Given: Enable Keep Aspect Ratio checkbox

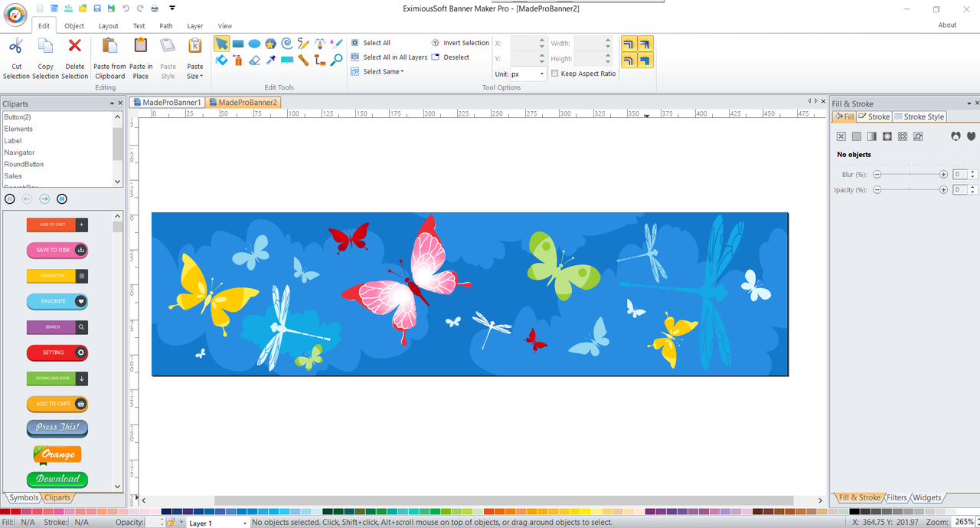Looking at the screenshot, I should point(555,74).
